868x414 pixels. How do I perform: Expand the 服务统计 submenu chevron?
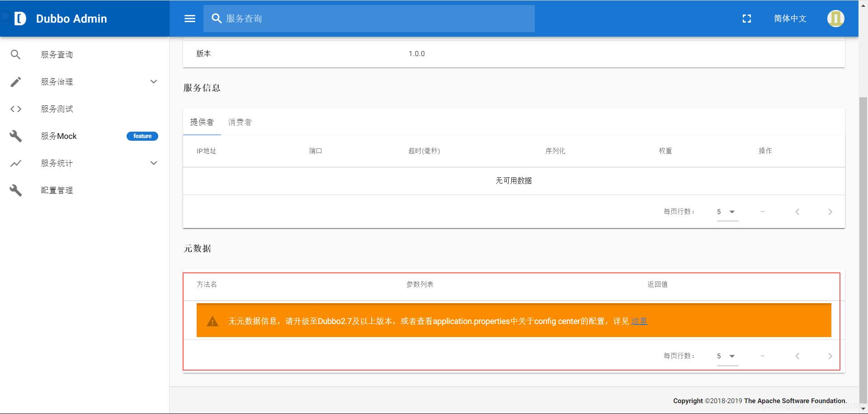pyautogui.click(x=154, y=163)
